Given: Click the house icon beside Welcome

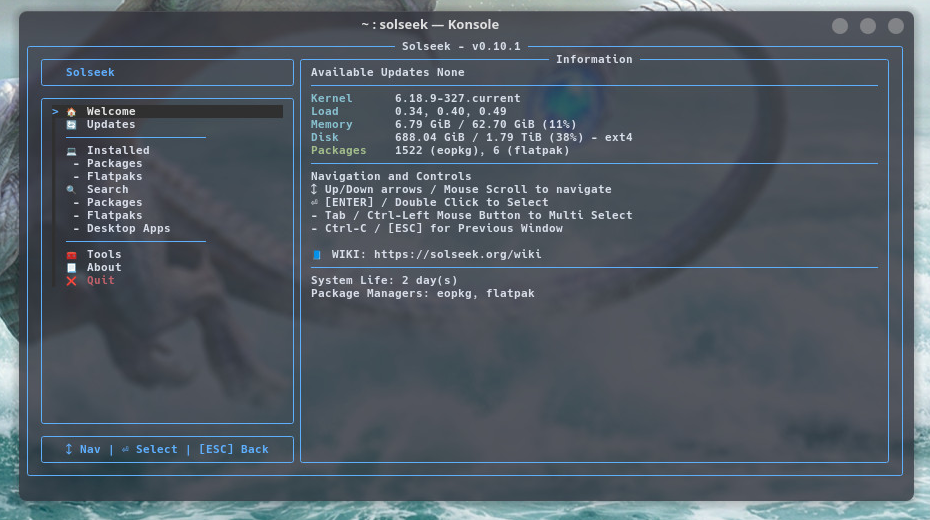Looking at the screenshot, I should (71, 112).
